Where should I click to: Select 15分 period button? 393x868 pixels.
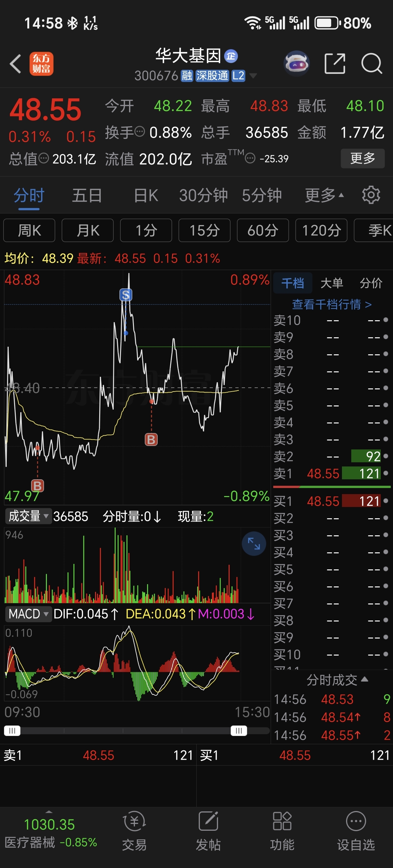[x=205, y=230]
